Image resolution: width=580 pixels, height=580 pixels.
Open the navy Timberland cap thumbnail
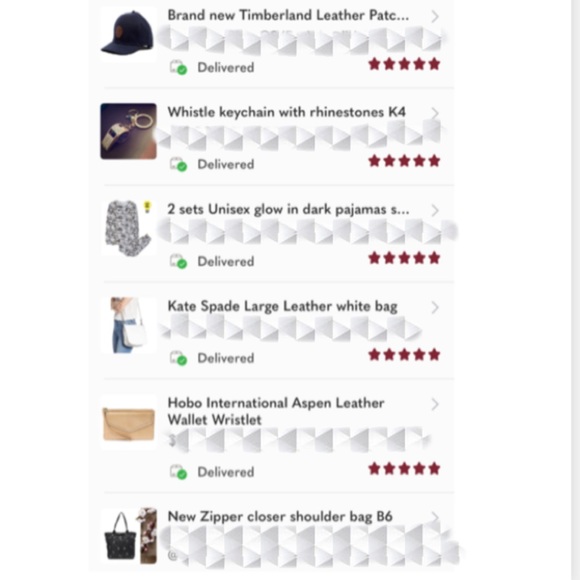(128, 33)
